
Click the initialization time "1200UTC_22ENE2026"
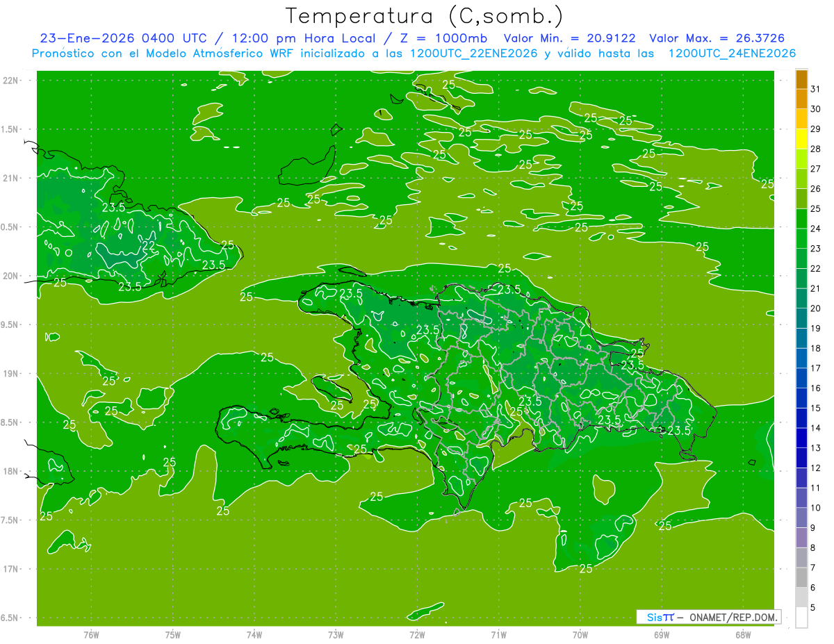pos(473,53)
